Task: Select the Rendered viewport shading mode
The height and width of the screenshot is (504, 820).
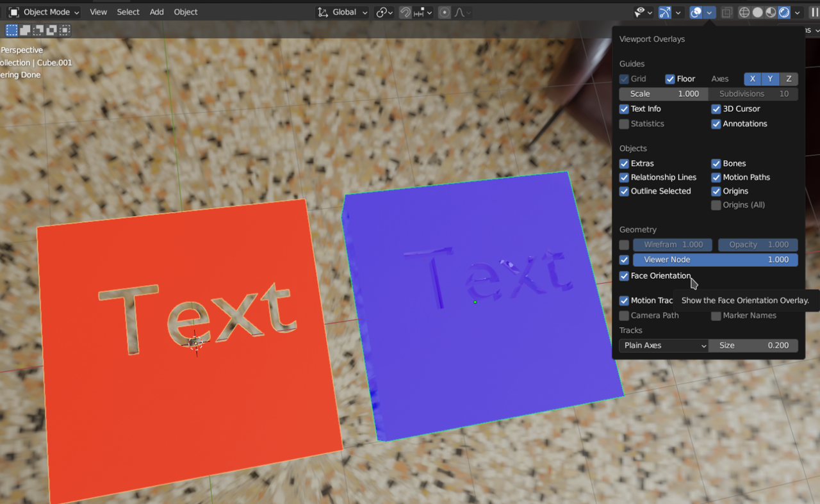Action: [783, 12]
